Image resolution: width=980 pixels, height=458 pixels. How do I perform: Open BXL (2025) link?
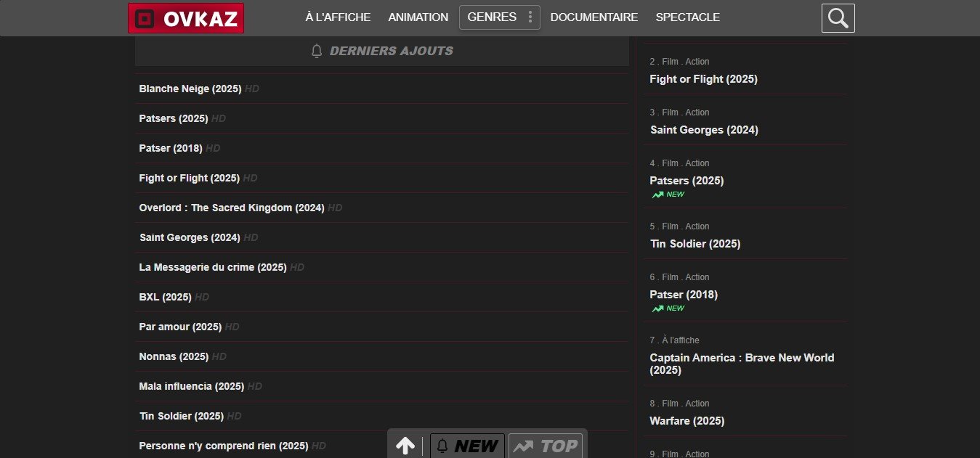[x=165, y=297]
